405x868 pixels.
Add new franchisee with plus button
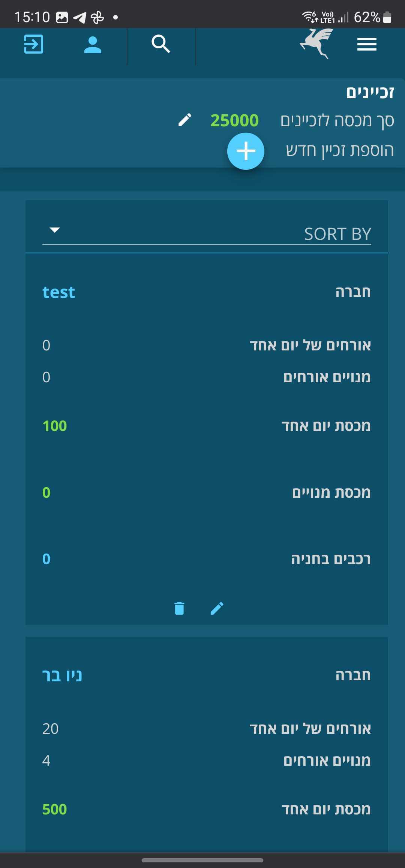pos(246,151)
